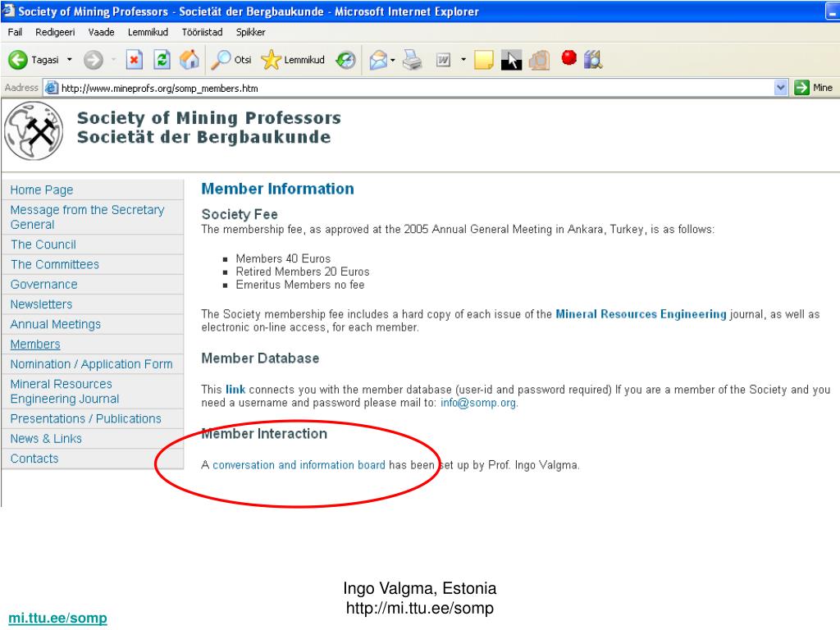Open The Committees sidebar link
The height and width of the screenshot is (630, 840).
click(55, 265)
